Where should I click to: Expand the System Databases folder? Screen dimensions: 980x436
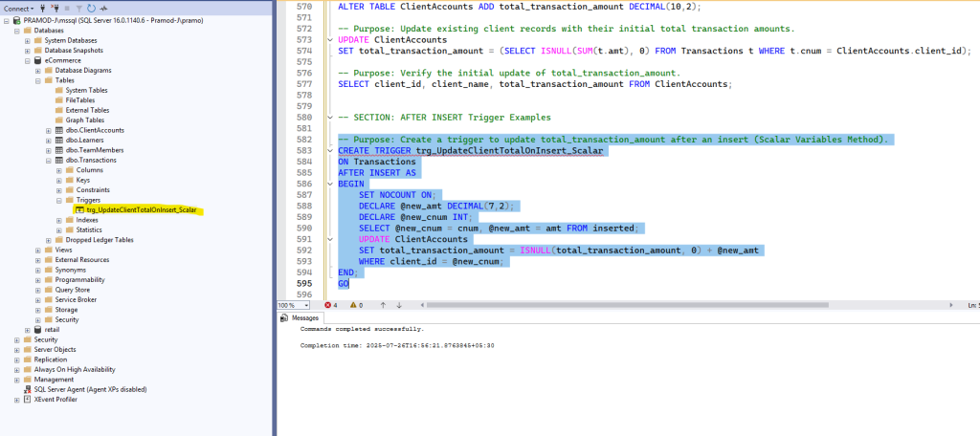click(x=28, y=40)
